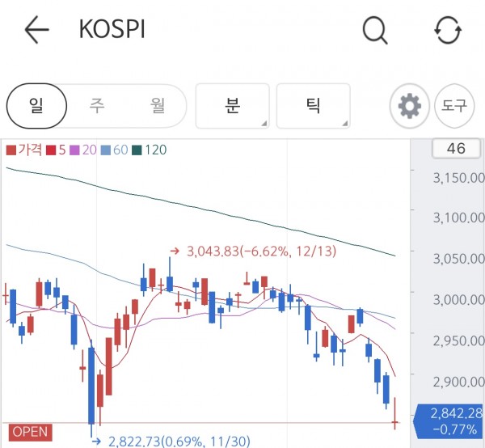Click the current price tag 2,842.28
This screenshot has width=485, height=448.
click(451, 421)
